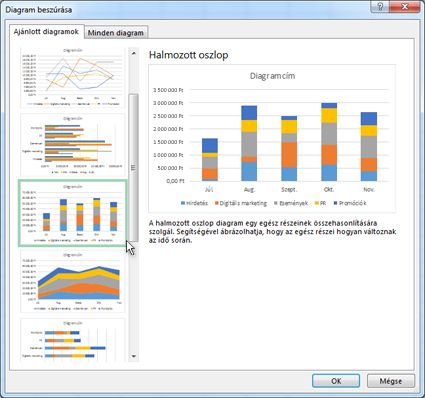
Task: Click the Nov. axis label
Action: tap(369, 189)
